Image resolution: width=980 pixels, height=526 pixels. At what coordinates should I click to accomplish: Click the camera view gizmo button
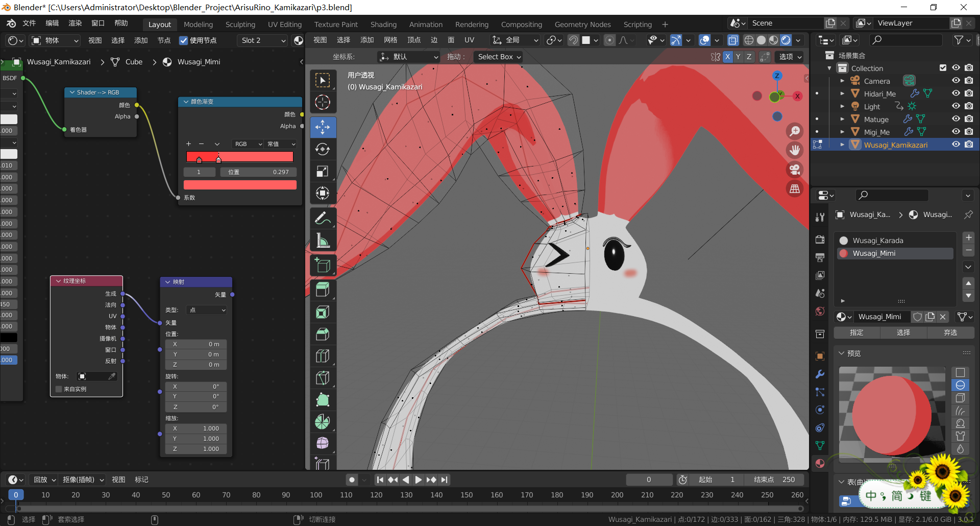795,170
